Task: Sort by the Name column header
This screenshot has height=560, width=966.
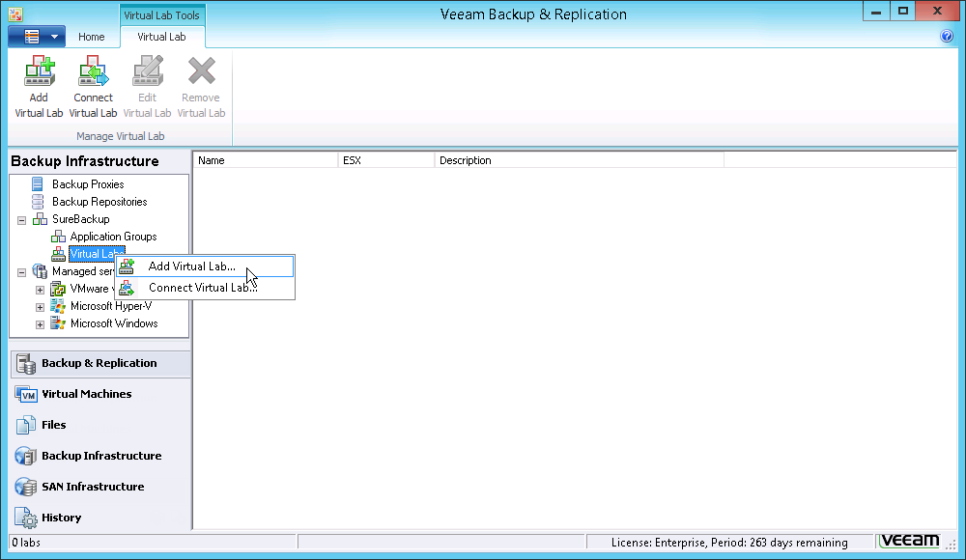Action: [x=266, y=160]
